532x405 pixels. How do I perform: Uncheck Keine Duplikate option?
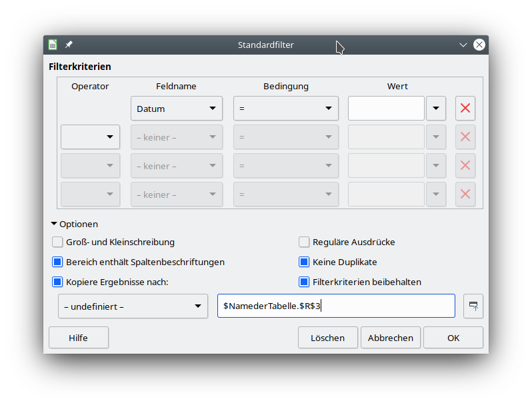(x=304, y=262)
